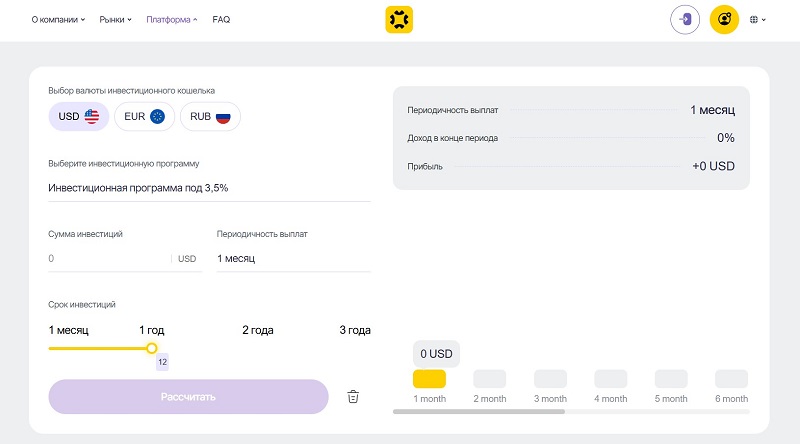Select the yellow 1 month chart bar
This screenshot has height=444, width=800.
[429, 379]
